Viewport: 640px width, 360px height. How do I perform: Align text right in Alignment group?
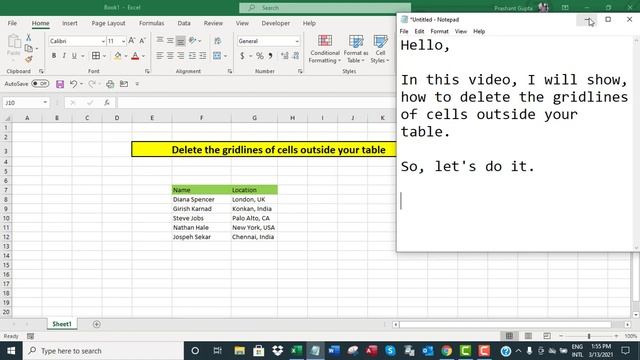click(x=180, y=56)
